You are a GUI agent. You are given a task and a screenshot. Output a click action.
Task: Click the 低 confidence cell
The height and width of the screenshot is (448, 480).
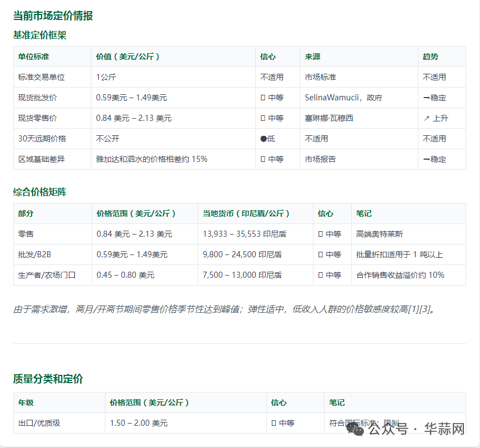(267, 139)
